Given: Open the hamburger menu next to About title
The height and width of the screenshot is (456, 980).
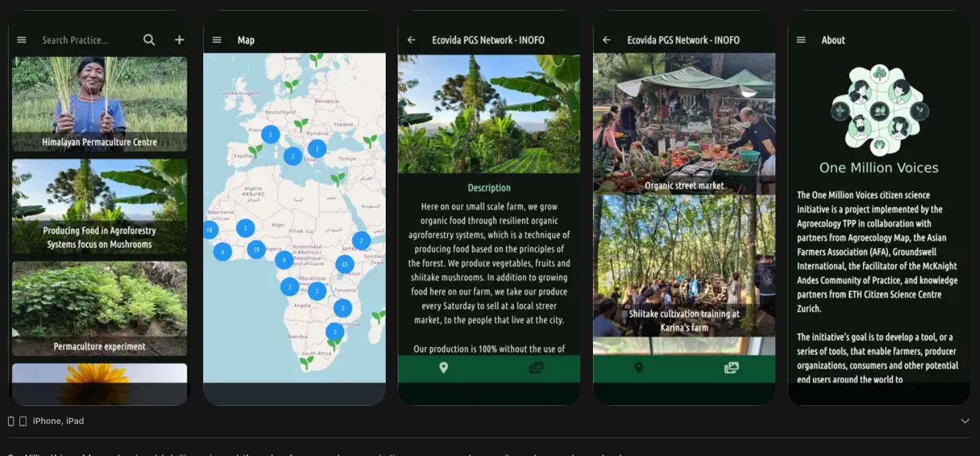Looking at the screenshot, I should 801,40.
